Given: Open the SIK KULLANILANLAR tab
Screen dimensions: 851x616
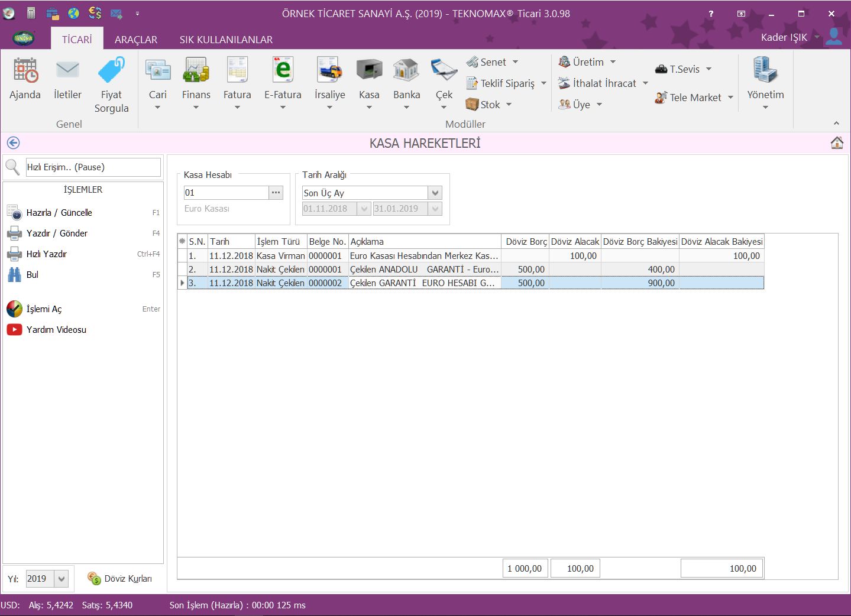Looking at the screenshot, I should [x=226, y=40].
